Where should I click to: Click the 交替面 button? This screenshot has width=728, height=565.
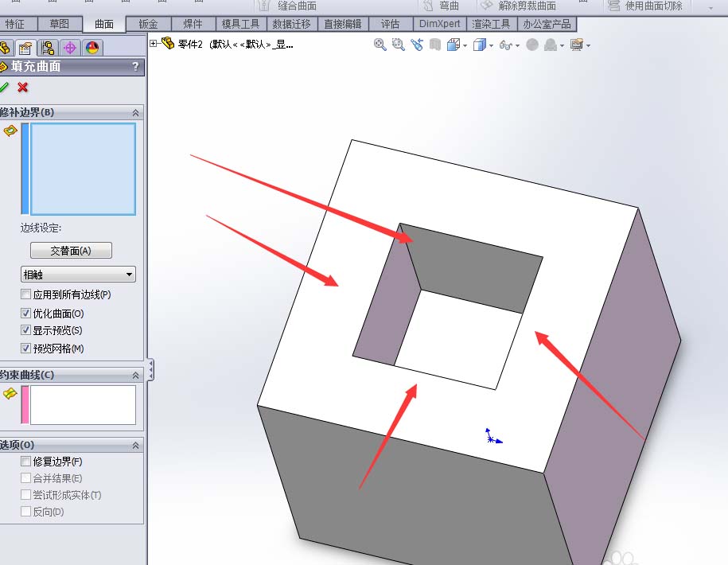[x=71, y=250]
